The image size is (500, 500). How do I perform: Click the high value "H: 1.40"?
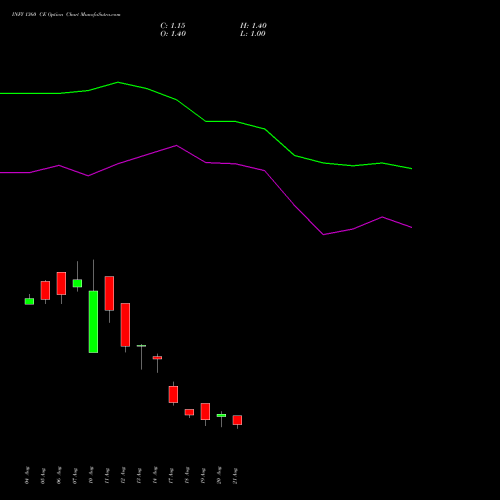tap(253, 26)
